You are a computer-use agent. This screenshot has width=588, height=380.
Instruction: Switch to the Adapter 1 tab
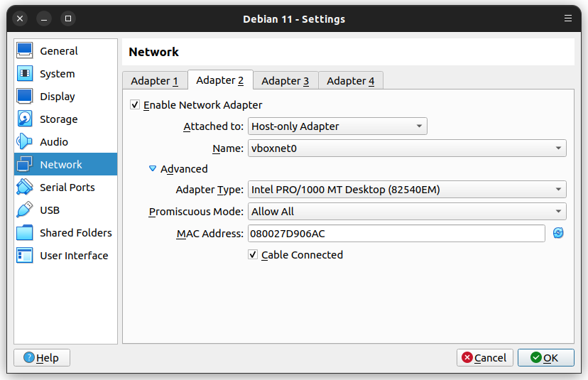(x=155, y=81)
